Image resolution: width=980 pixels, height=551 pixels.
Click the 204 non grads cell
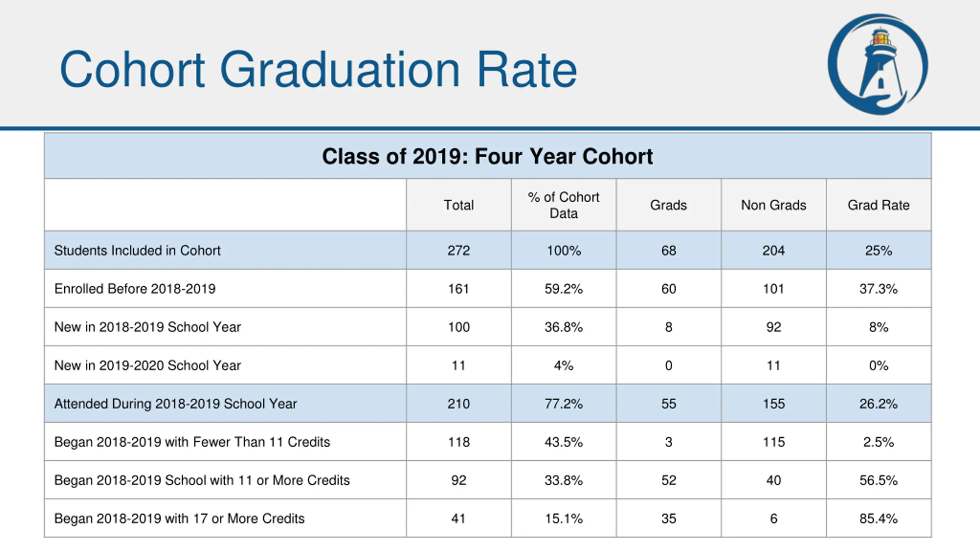pos(773,251)
